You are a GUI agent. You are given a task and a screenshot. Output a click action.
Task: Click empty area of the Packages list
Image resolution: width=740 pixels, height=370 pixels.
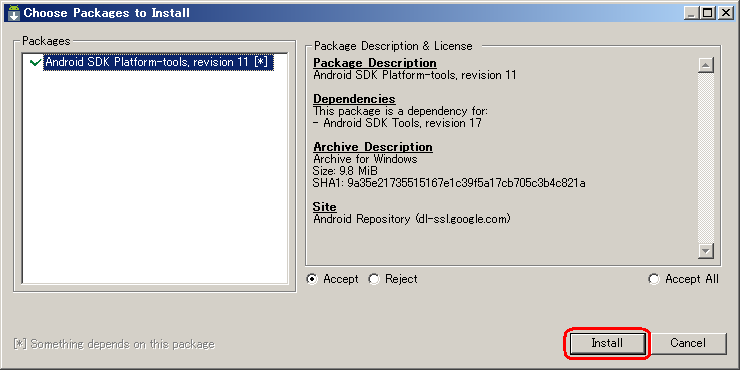(x=155, y=179)
